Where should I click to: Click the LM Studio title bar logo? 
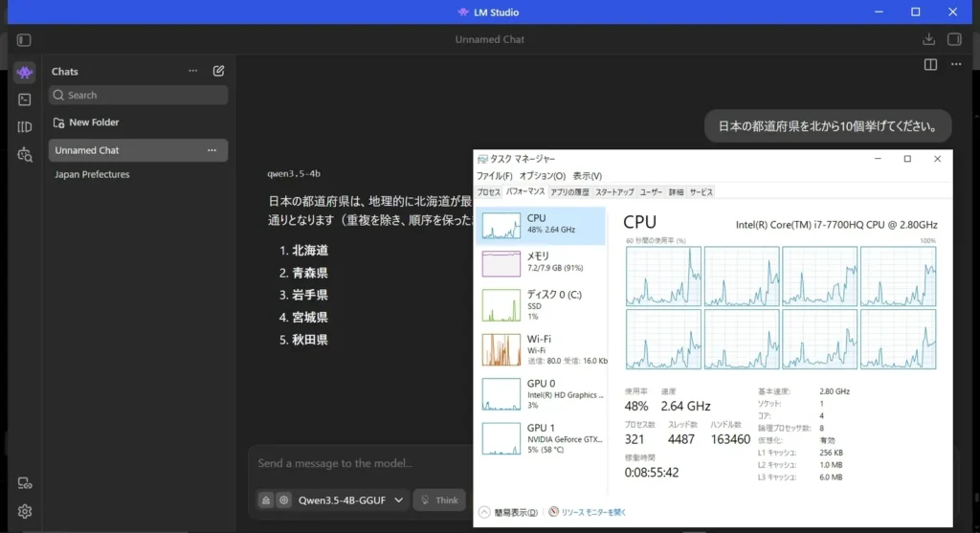pyautogui.click(x=462, y=11)
